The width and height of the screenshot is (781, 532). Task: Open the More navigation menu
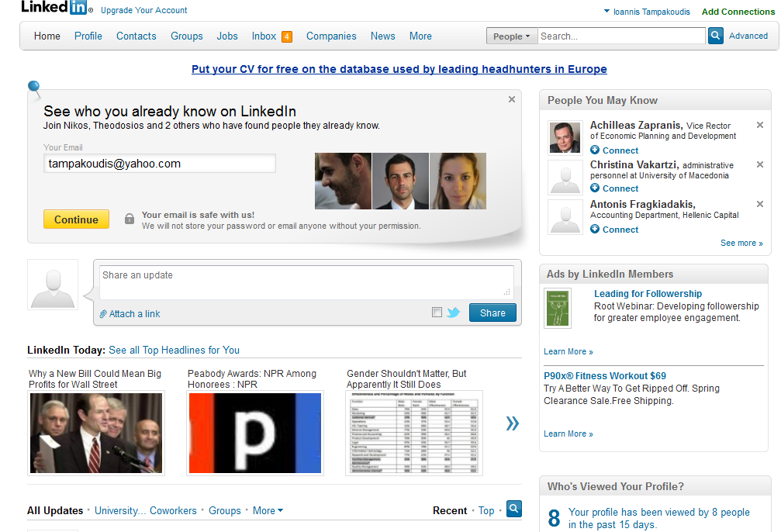pos(420,36)
